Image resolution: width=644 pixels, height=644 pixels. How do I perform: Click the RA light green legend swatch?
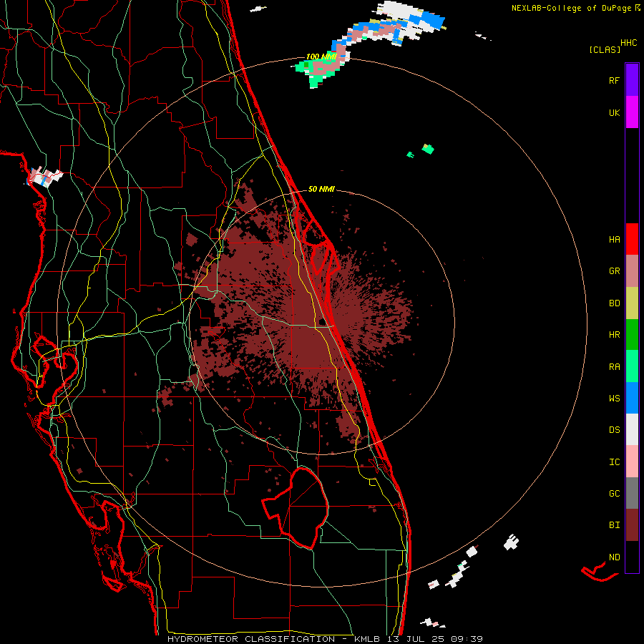[x=632, y=366]
